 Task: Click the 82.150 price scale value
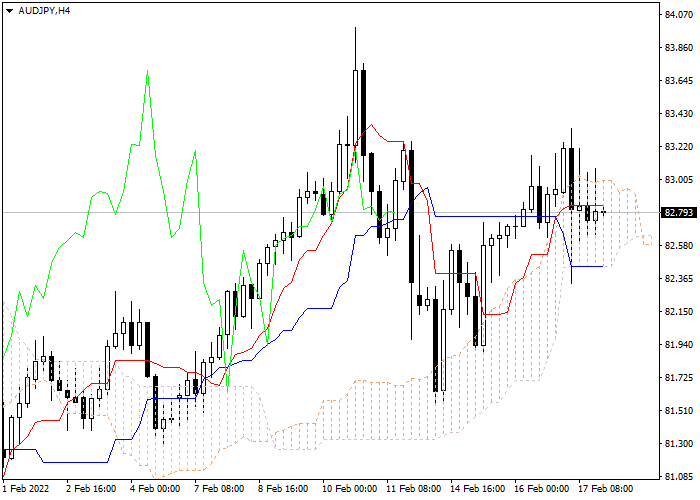pyautogui.click(x=679, y=312)
